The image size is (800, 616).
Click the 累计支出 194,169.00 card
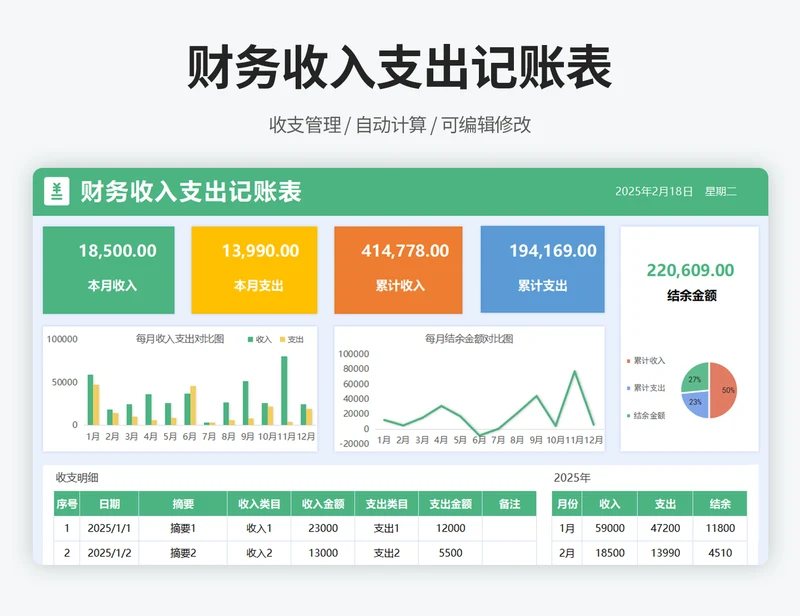click(x=542, y=269)
